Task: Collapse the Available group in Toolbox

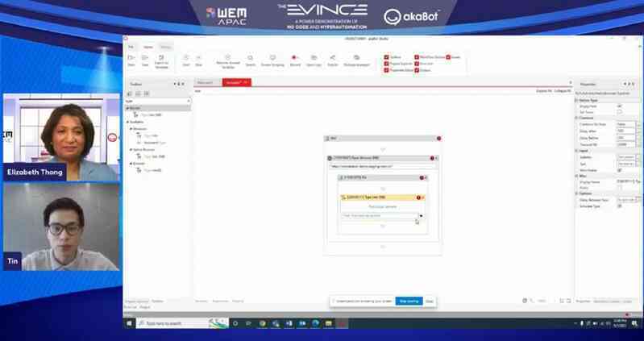Action: click(x=127, y=122)
